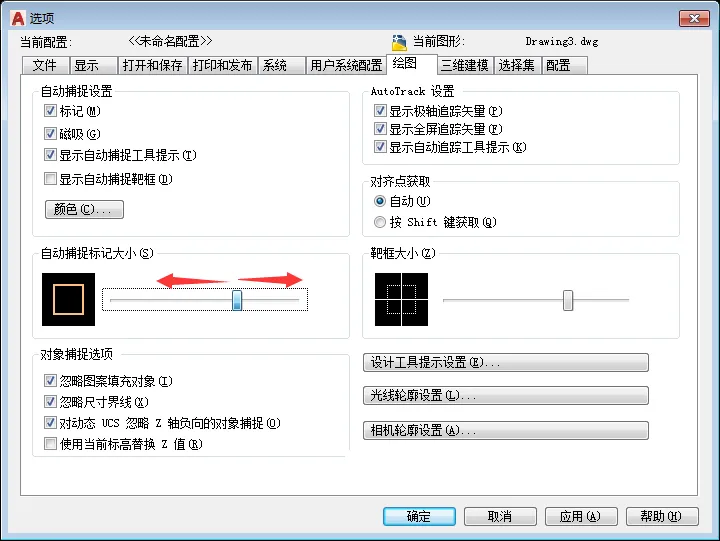Click the aperture box preview thumbnail
Screen dimensions: 720x541
tap(401, 299)
